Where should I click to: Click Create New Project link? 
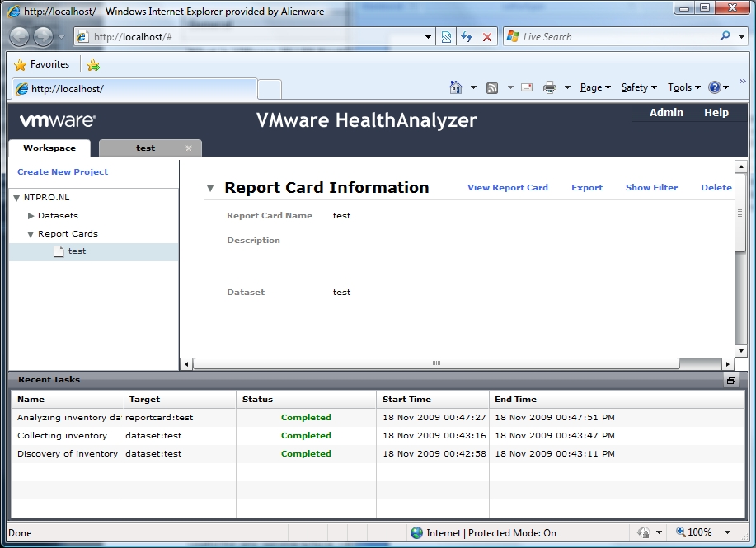63,171
